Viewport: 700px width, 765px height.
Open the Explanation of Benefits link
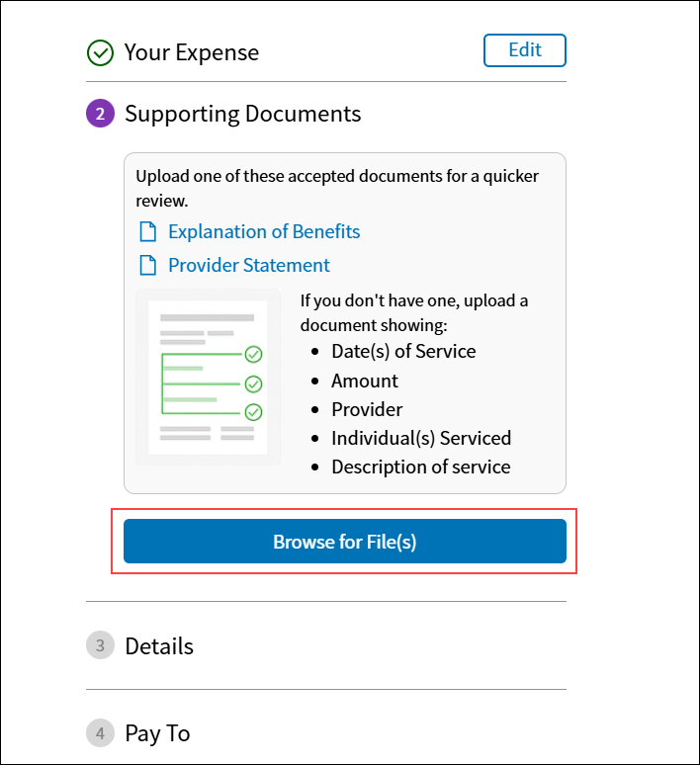click(264, 231)
